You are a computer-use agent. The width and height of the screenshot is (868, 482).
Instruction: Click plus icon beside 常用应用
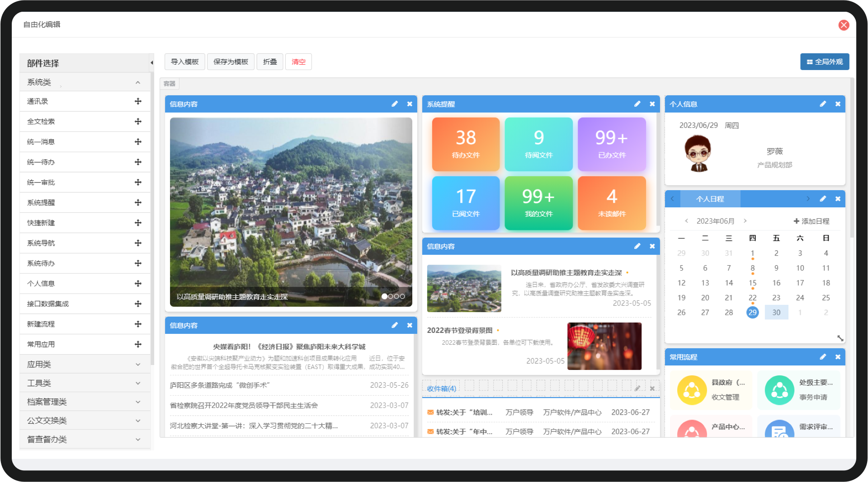pos(138,344)
